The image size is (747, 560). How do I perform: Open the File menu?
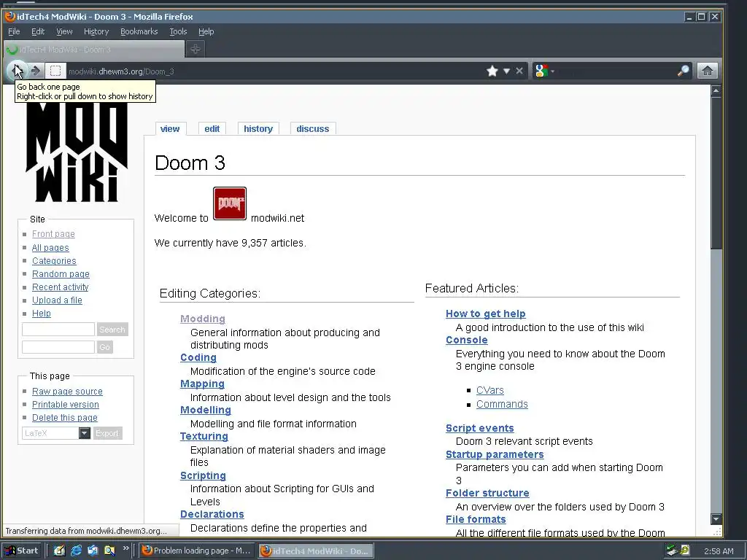pos(14,31)
